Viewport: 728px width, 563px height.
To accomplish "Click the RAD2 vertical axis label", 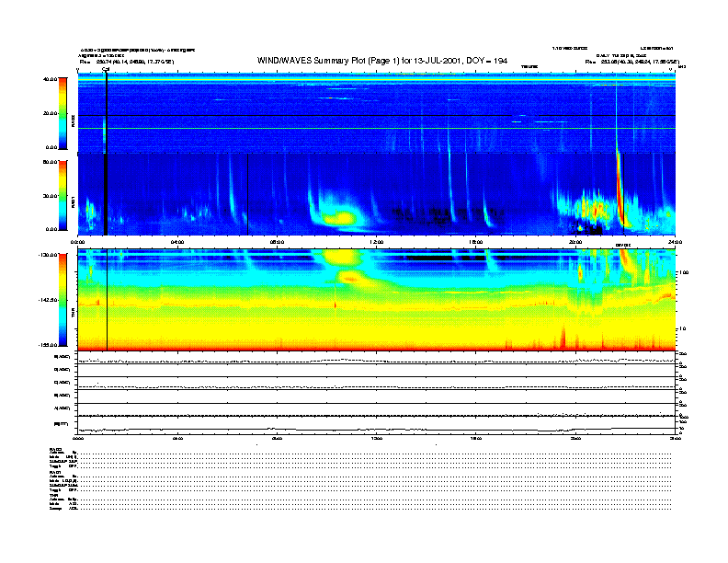I will (x=73, y=121).
